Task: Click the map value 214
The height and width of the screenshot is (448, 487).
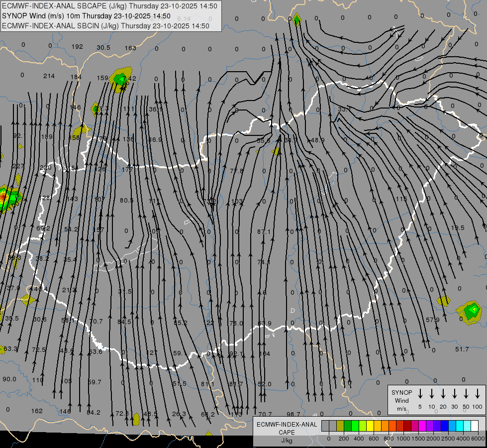Action: pyautogui.click(x=49, y=76)
